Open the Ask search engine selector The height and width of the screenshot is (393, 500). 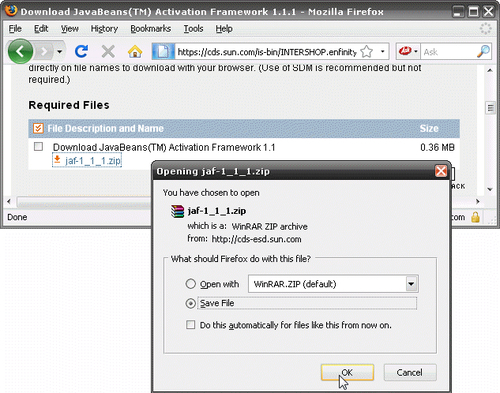tap(409, 52)
